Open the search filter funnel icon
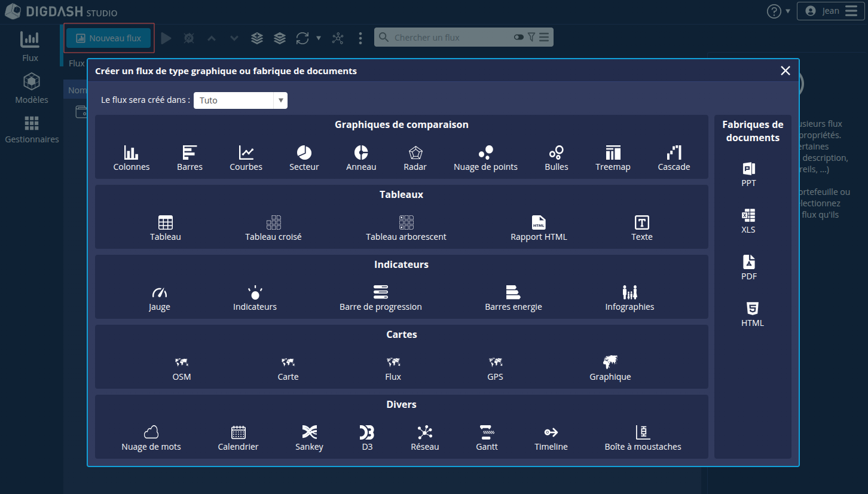 (x=531, y=37)
